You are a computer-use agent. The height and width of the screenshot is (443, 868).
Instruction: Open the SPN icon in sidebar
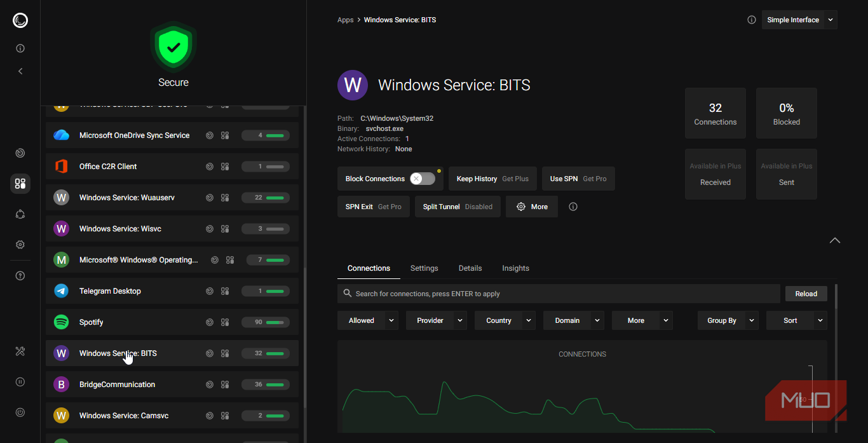[x=20, y=214]
